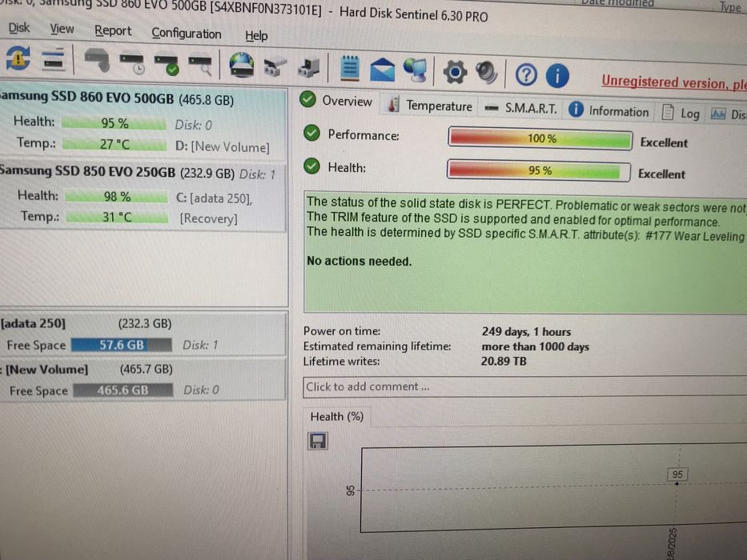Click the two drives toolbar icon
This screenshot has height=560, width=747.
tap(275, 67)
